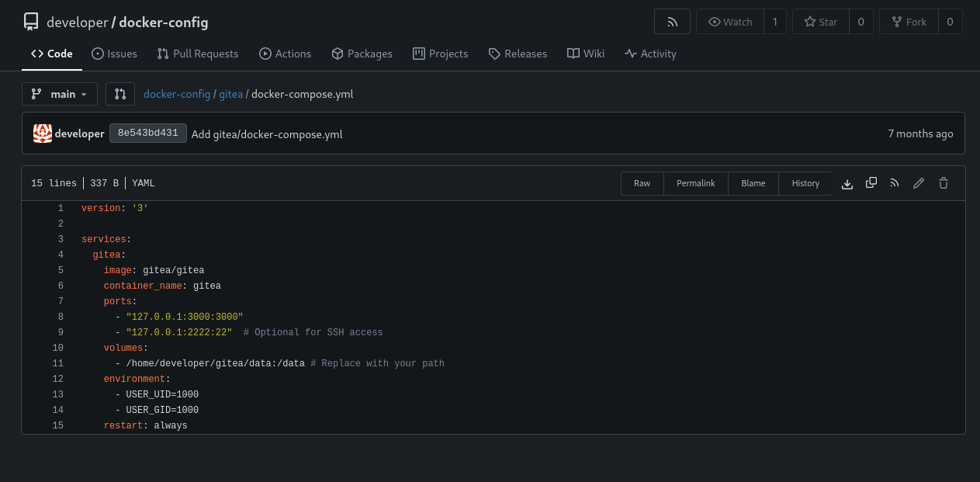Click 'image: gitea/gitea' line text
980x482 pixels.
(x=154, y=270)
